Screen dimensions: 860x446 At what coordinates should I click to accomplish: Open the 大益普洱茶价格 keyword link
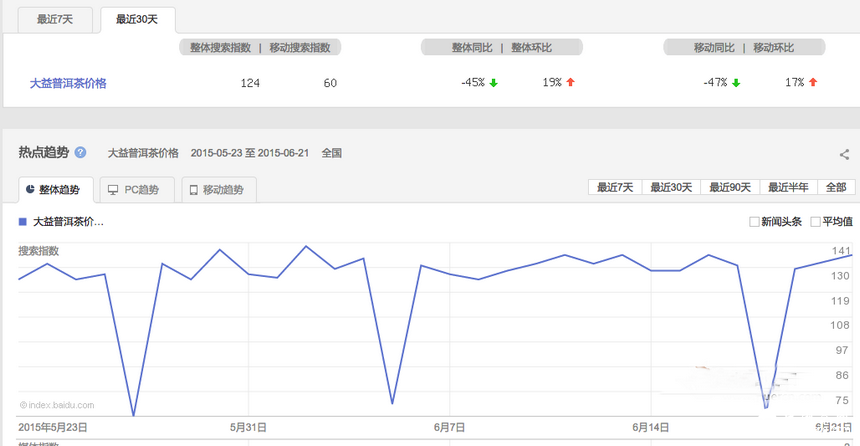(68, 83)
